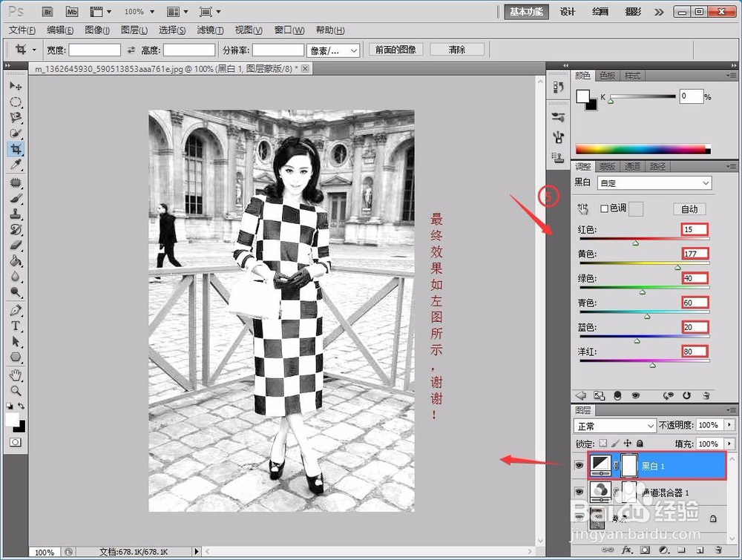Launch Adobe Bridge from top bar
The height and width of the screenshot is (560, 742).
(47, 12)
